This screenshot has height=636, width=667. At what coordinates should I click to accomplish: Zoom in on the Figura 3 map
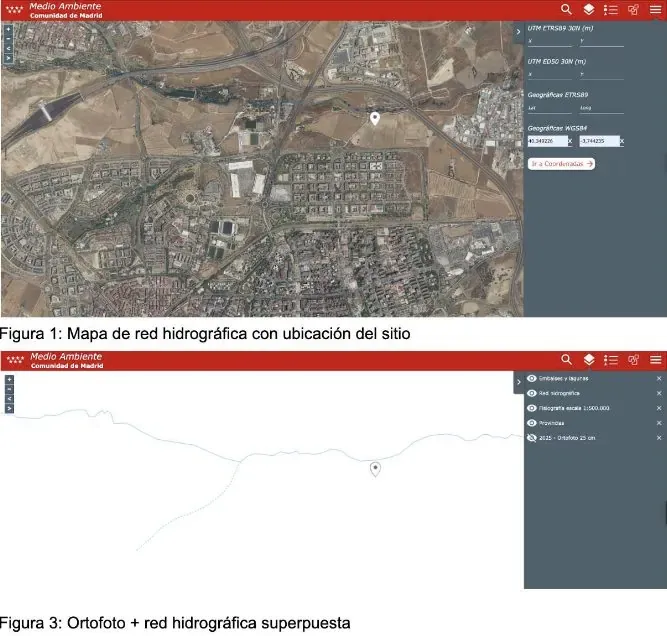[9, 379]
